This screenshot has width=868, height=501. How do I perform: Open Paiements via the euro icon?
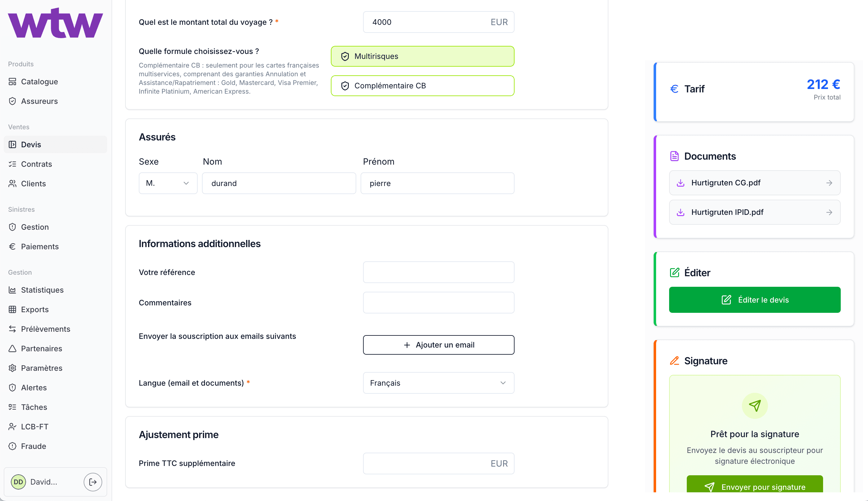tap(12, 246)
